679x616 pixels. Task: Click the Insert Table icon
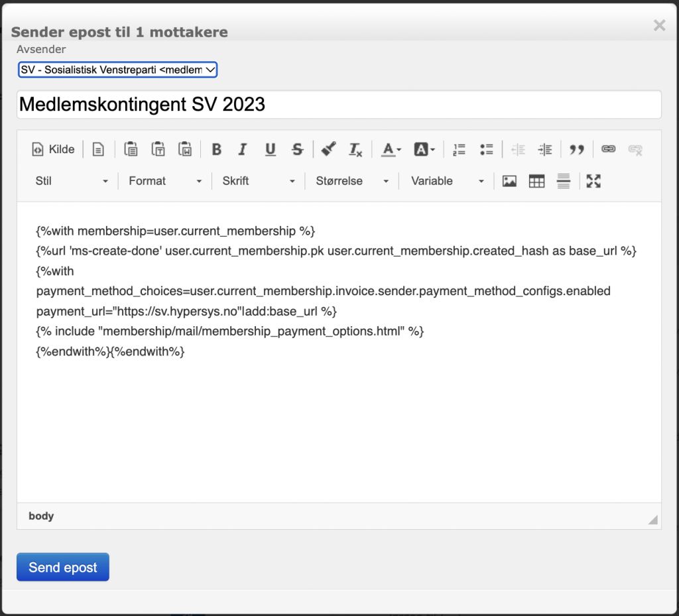point(536,181)
